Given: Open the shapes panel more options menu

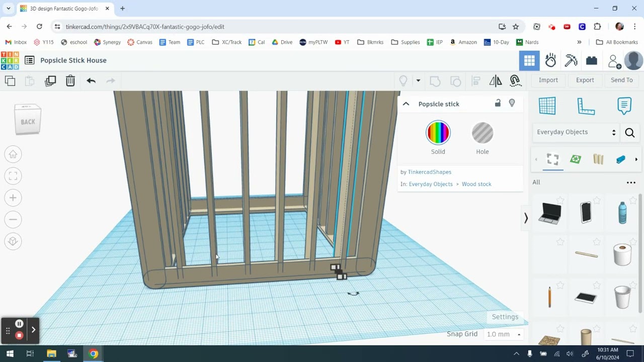Looking at the screenshot, I should [x=631, y=183].
